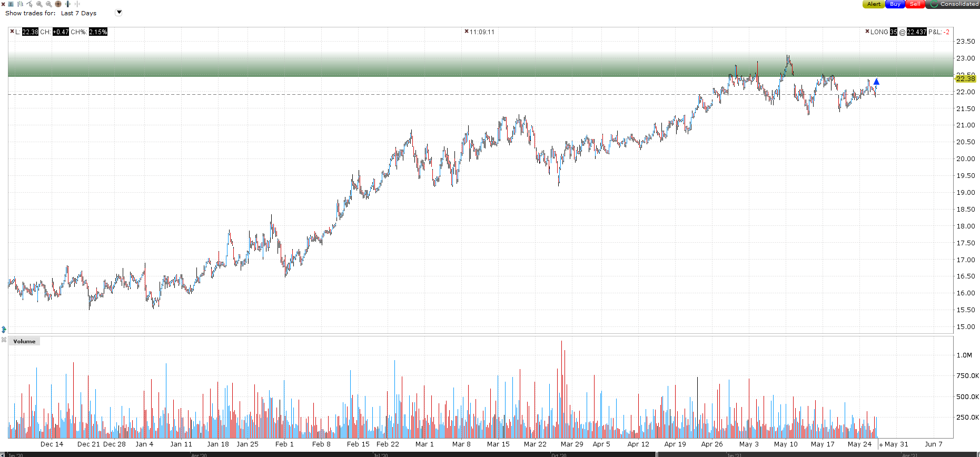Select the trendline drawing tool
This screenshot has width=980, height=457.
[x=29, y=4]
